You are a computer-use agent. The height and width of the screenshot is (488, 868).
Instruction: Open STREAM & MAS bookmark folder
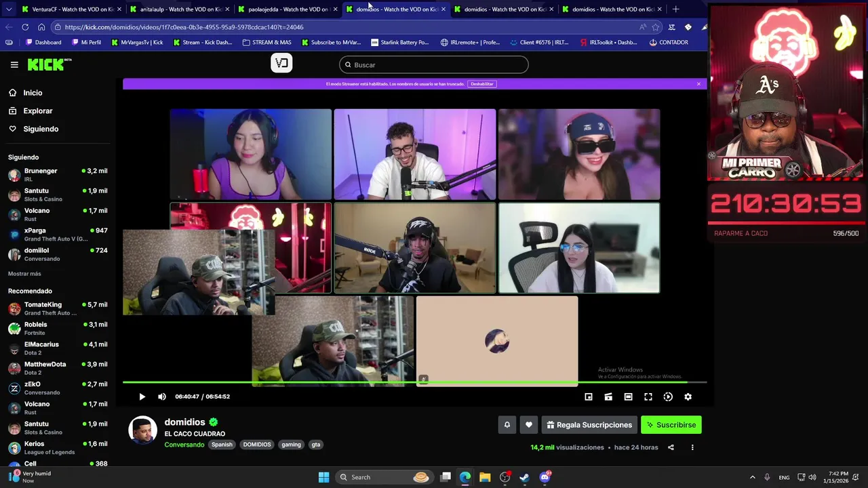click(x=267, y=42)
